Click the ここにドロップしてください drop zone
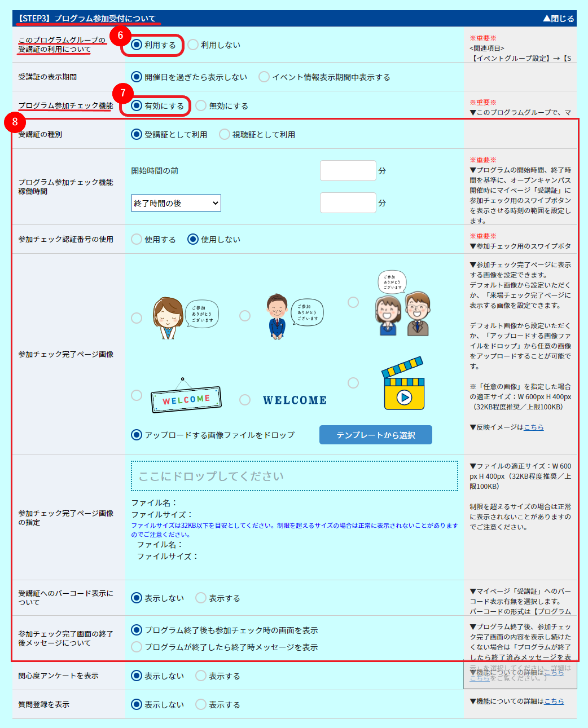The height and width of the screenshot is (728, 588). click(295, 476)
